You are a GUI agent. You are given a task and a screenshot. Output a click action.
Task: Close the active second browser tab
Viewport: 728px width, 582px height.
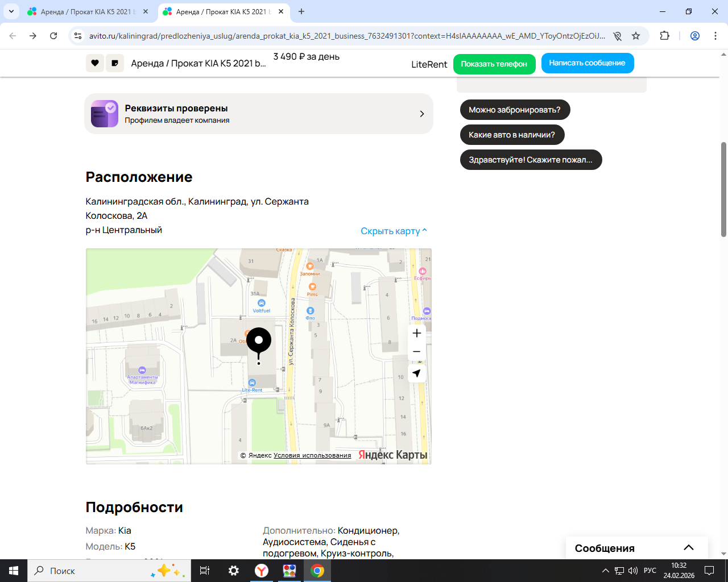(281, 11)
